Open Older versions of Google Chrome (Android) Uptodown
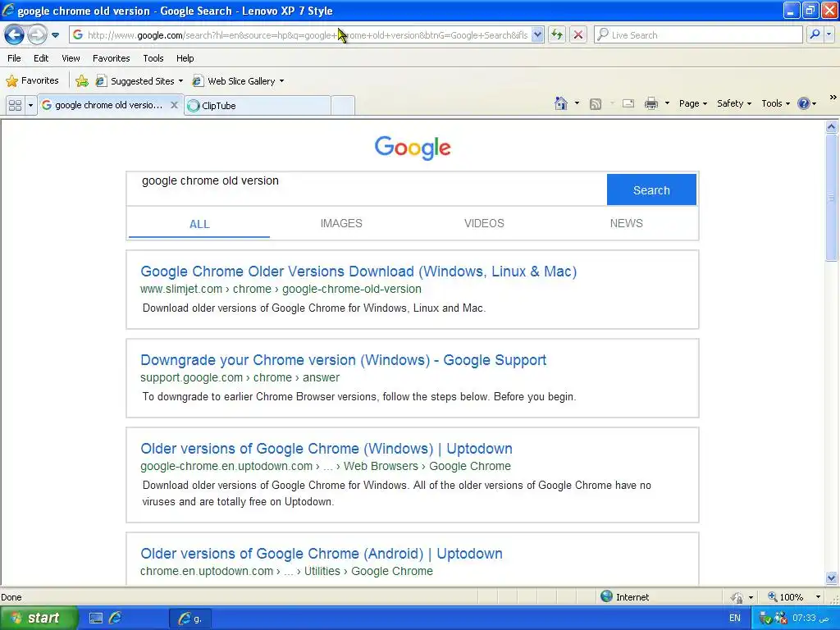 322,554
